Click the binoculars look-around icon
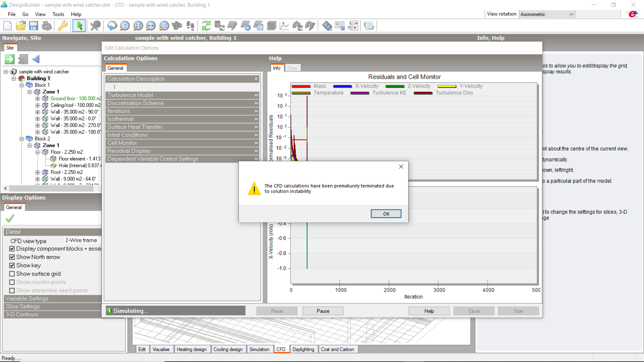 coord(177,26)
